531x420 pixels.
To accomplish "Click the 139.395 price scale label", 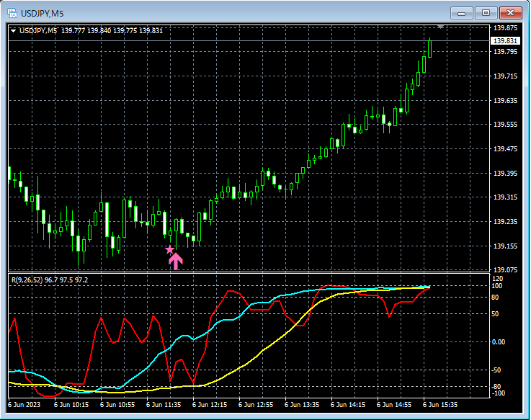I will point(505,174).
